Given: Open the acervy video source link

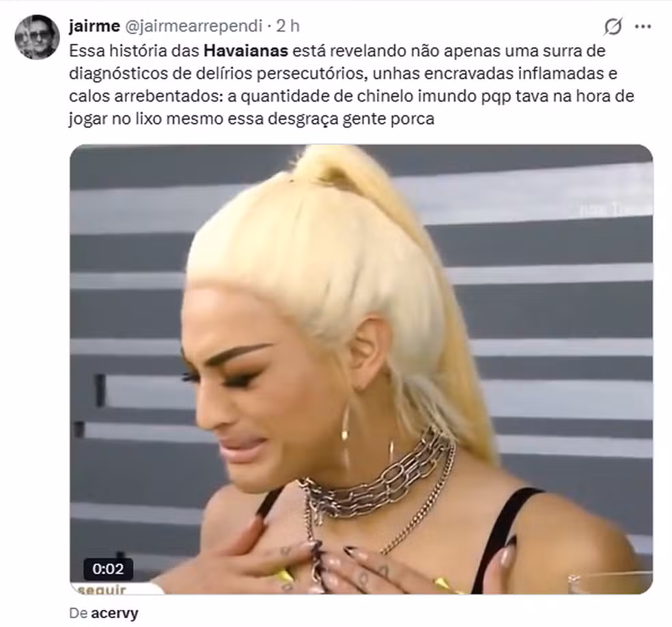Looking at the screenshot, I should click(115, 613).
